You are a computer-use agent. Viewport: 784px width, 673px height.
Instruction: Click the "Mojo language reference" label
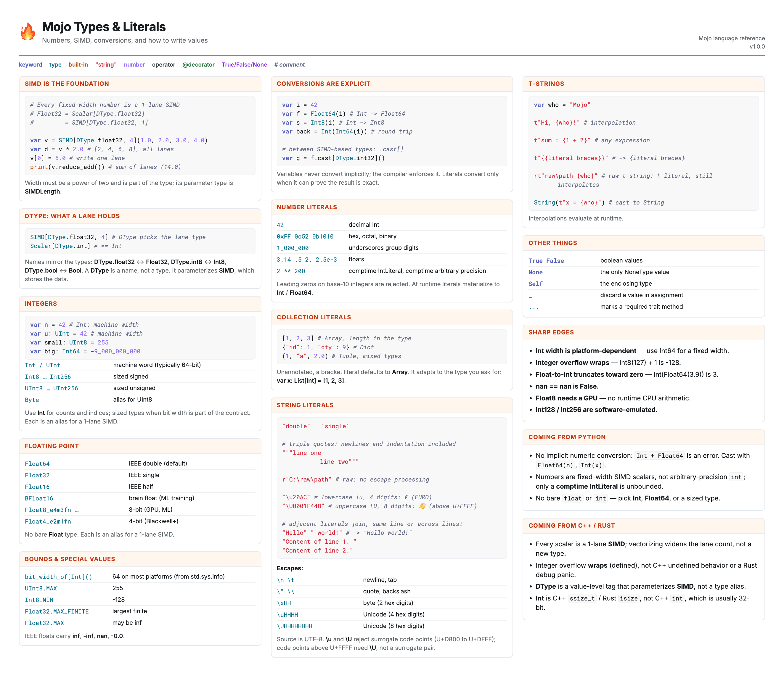point(731,38)
